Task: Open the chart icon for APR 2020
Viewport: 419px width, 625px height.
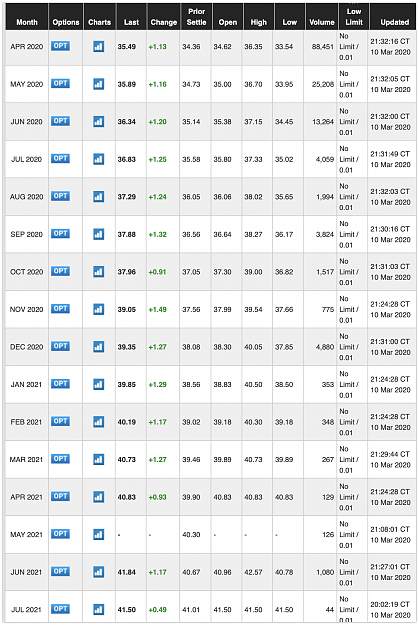Action: tap(98, 47)
